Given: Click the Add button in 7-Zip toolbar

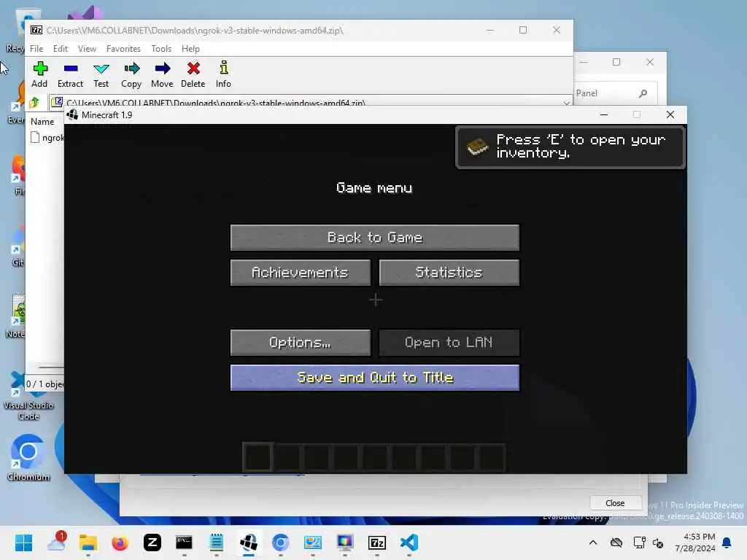Looking at the screenshot, I should point(39,74).
